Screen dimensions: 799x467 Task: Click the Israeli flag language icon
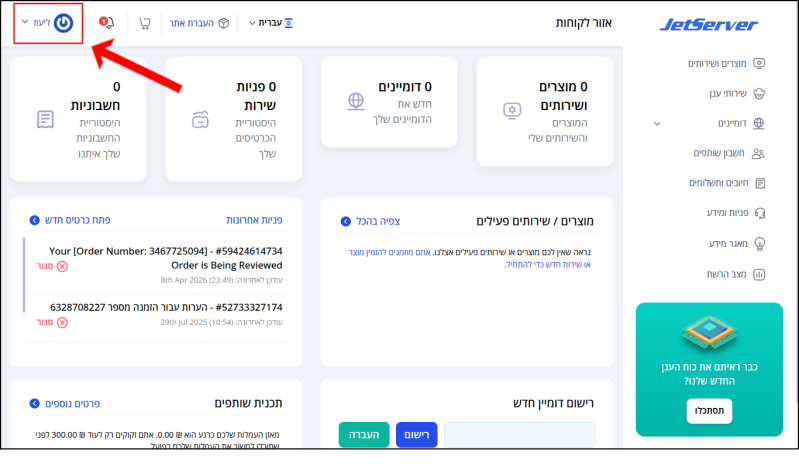(288, 23)
